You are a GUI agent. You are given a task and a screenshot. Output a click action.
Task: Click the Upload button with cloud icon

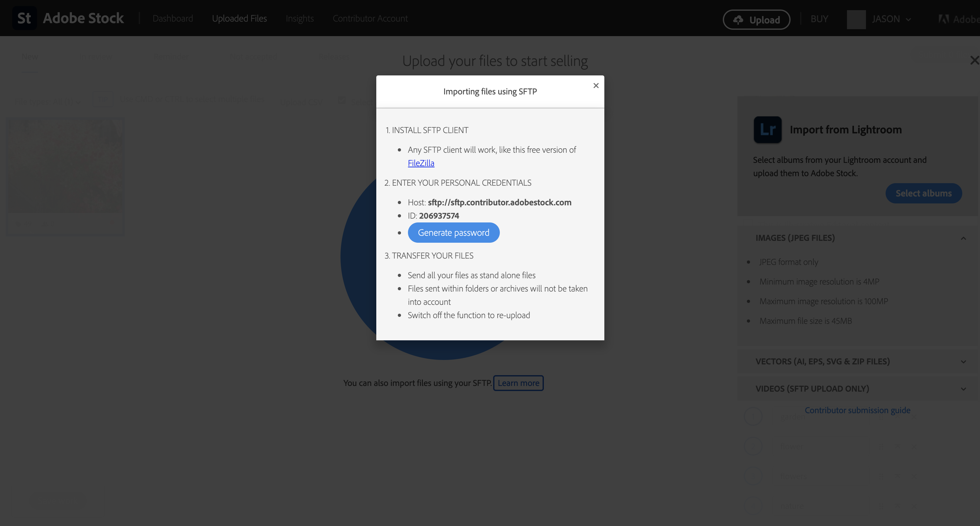[x=756, y=19]
